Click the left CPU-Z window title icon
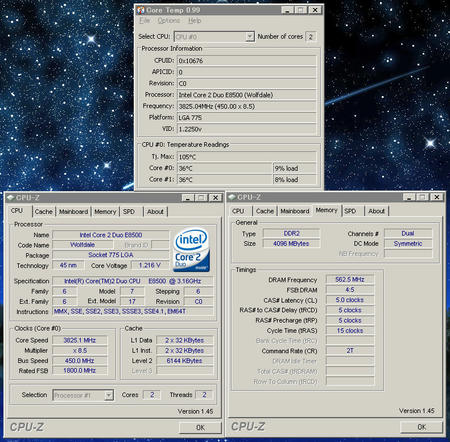This screenshot has height=442, width=450. click(x=11, y=198)
